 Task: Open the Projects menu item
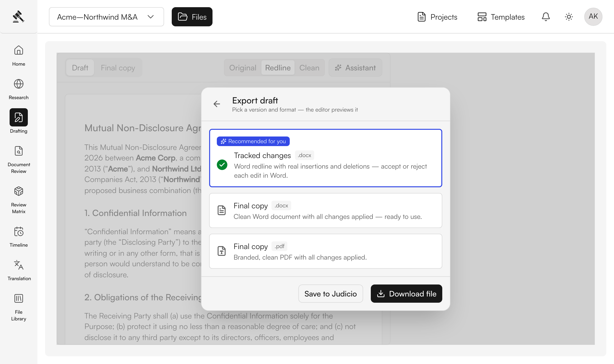coord(438,17)
